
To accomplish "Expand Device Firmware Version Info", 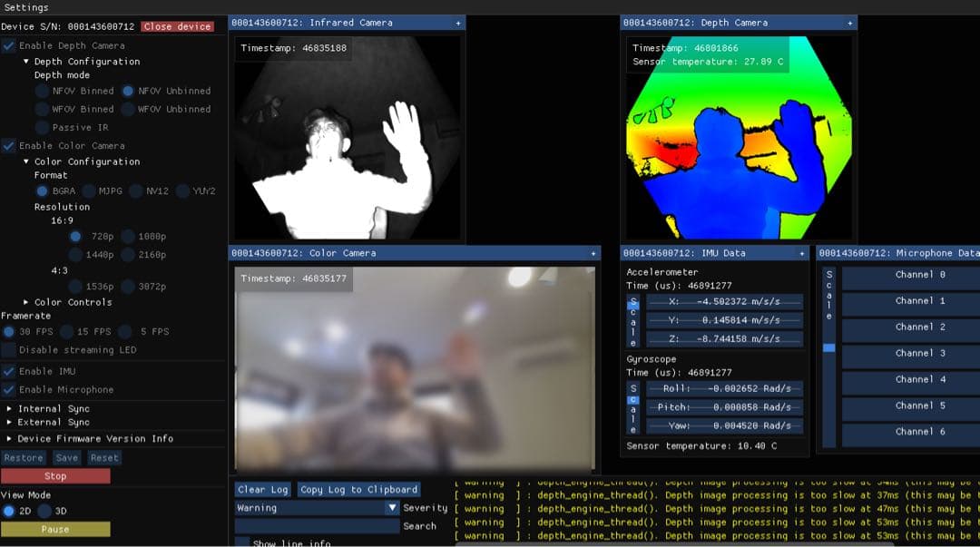I will pyautogui.click(x=10, y=438).
